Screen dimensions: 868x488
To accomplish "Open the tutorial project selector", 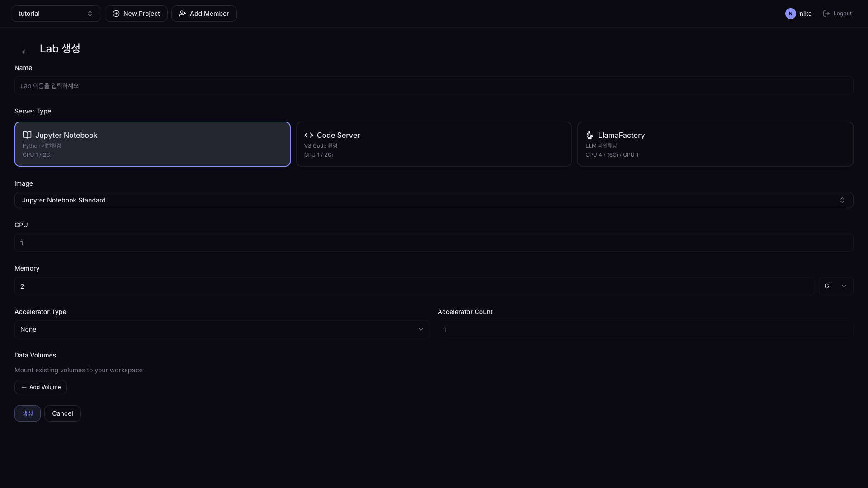I will 56,14.
